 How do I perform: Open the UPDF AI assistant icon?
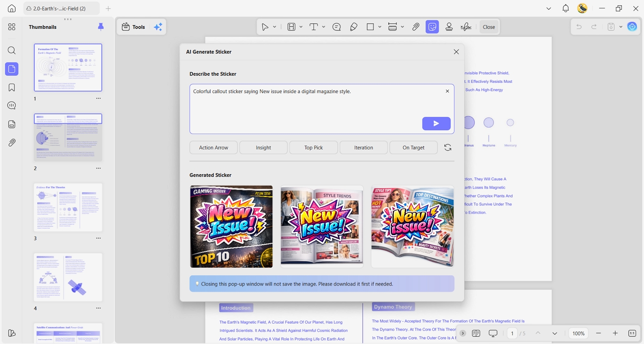pyautogui.click(x=632, y=27)
